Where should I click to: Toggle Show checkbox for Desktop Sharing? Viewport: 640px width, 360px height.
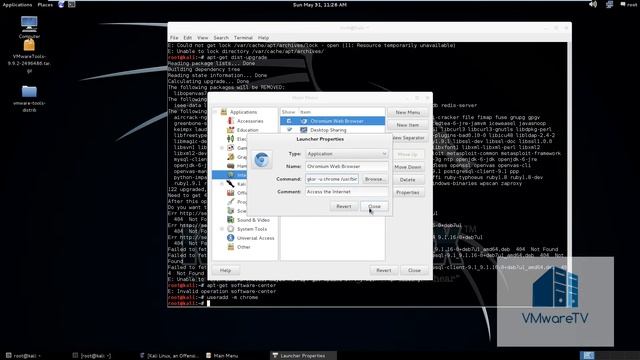tap(289, 130)
